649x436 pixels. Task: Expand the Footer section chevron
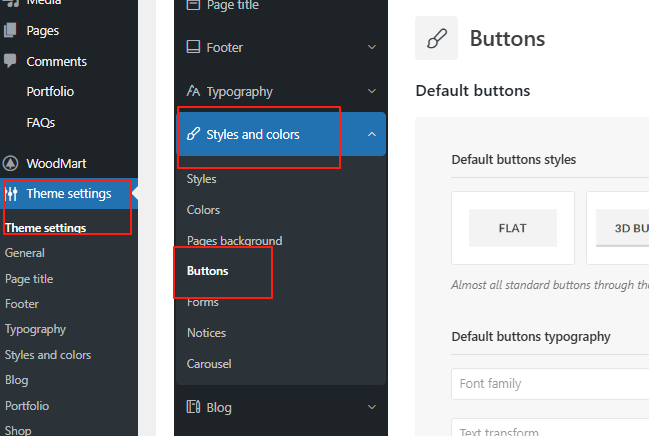[x=372, y=47]
